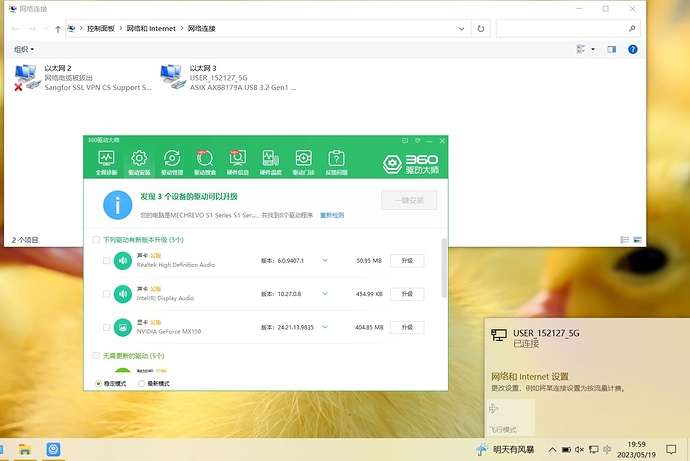Click the 360驱动大师 driver list scrollbar
690x461 pixels.
[x=444, y=267]
